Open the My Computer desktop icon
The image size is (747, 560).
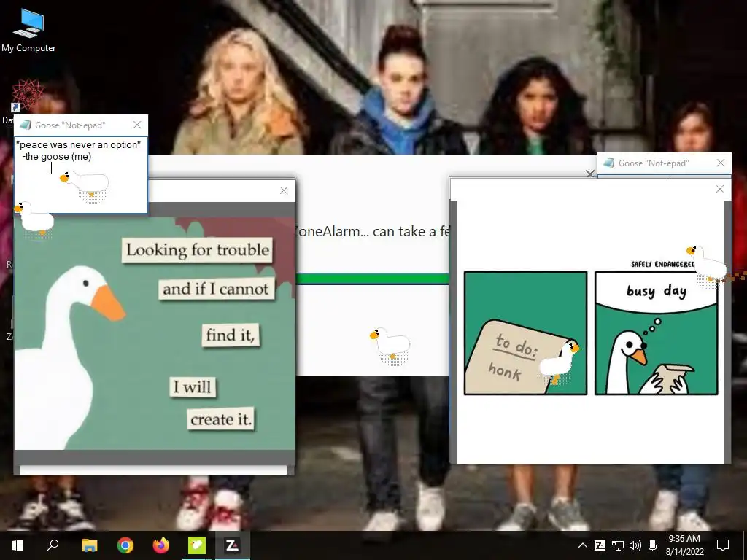28,29
